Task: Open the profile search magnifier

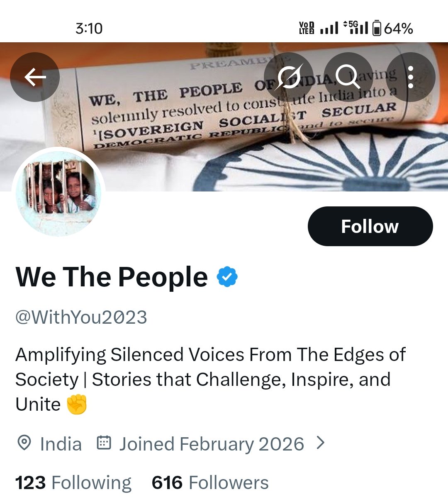Action: pyautogui.click(x=348, y=77)
